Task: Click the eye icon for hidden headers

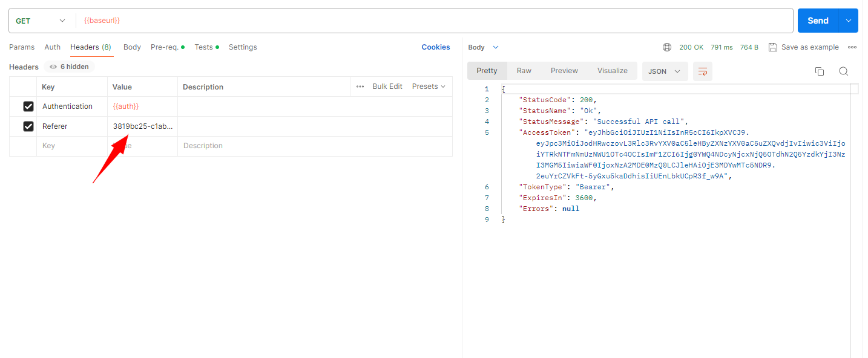Action: 53,67
